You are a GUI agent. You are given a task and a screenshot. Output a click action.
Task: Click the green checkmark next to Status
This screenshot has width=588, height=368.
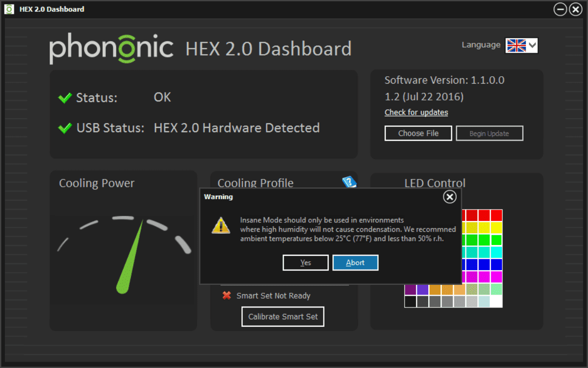[x=65, y=98]
